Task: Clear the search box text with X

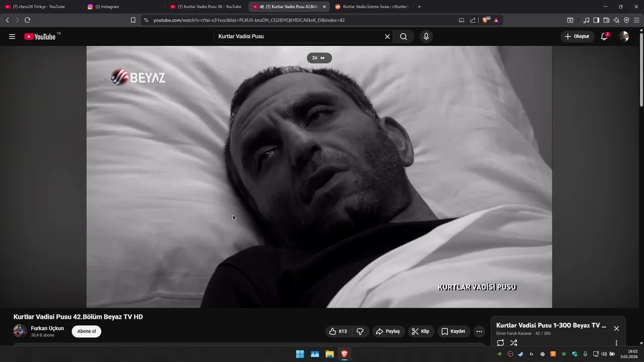Action: (x=387, y=37)
